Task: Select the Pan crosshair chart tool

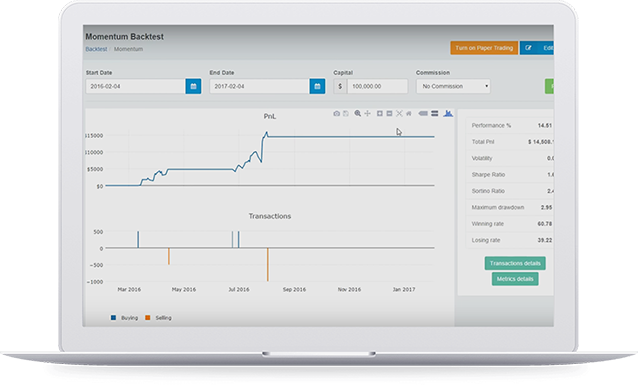Action: [x=367, y=114]
